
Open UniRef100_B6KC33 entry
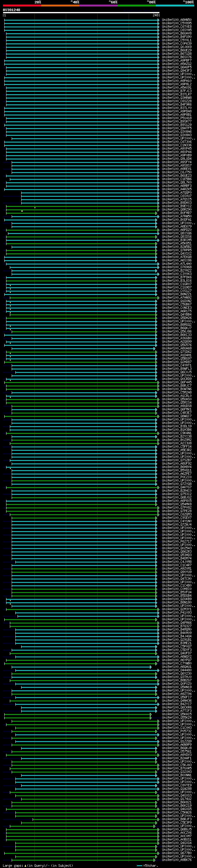(177, 335)
